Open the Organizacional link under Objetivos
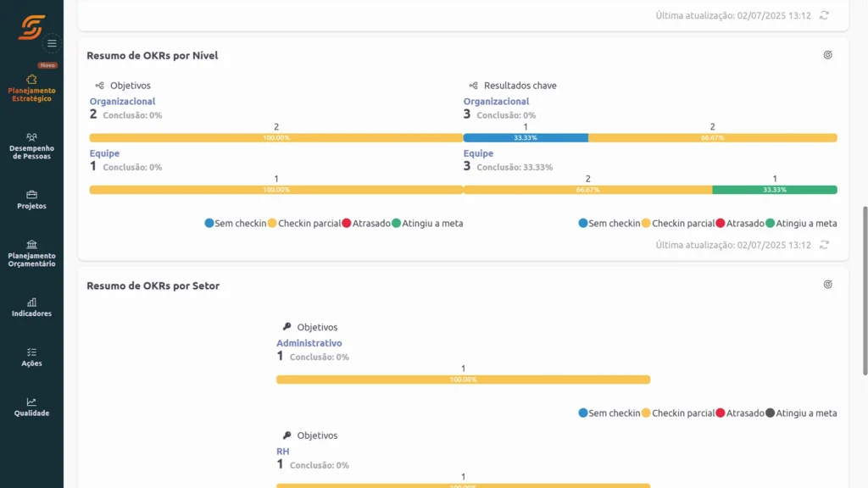This screenshot has width=868, height=488. 122,102
